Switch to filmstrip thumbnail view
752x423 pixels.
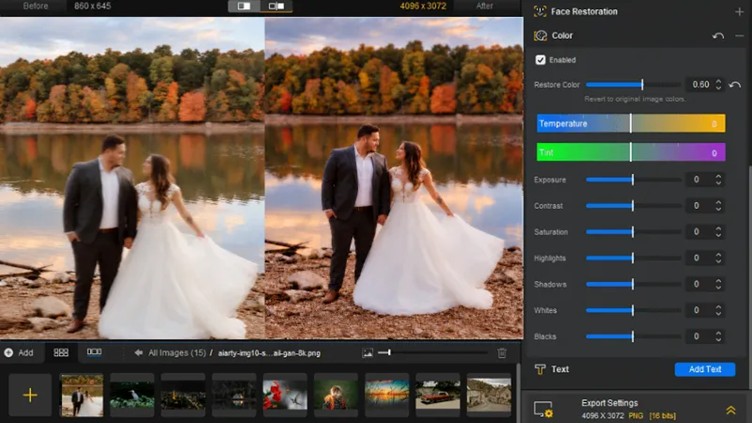pos(94,352)
